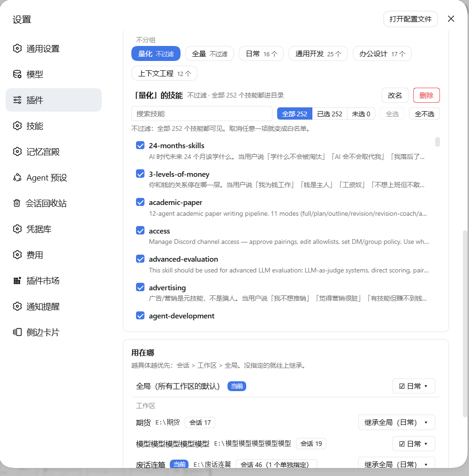
Task: Click the icon beside 技能
Action: 17,126
